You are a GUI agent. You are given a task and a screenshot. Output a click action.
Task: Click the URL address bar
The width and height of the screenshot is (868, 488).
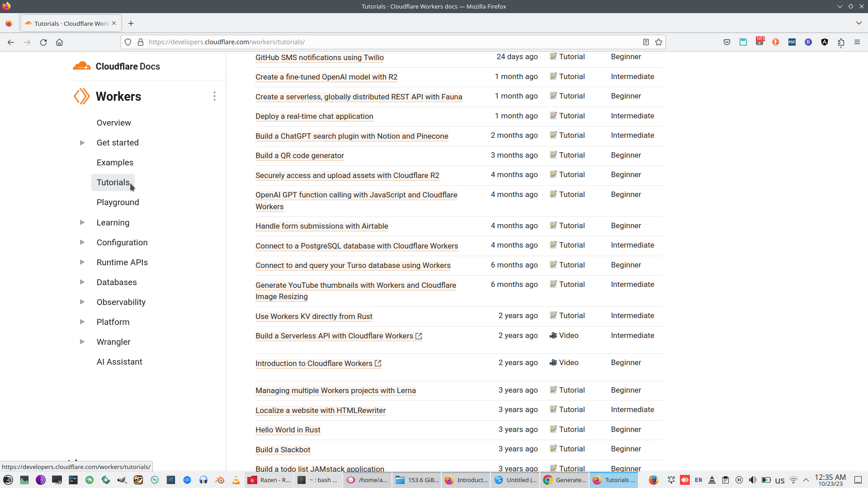click(389, 42)
